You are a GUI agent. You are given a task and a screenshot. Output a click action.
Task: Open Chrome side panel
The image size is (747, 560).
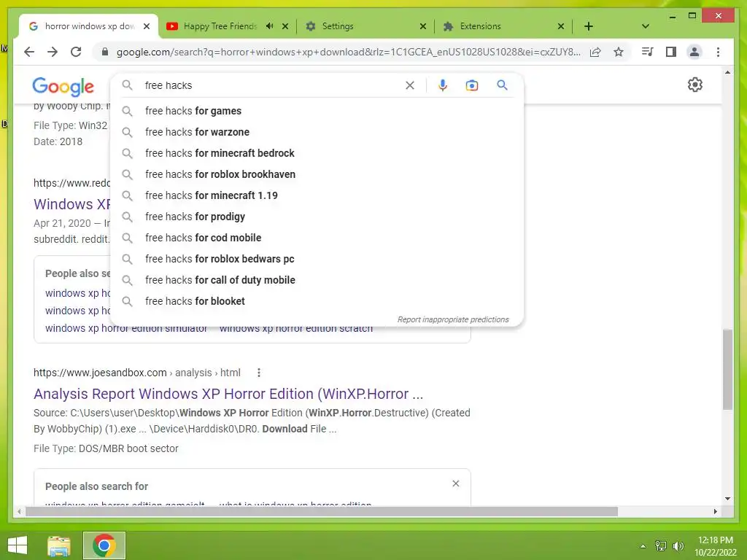coord(671,52)
